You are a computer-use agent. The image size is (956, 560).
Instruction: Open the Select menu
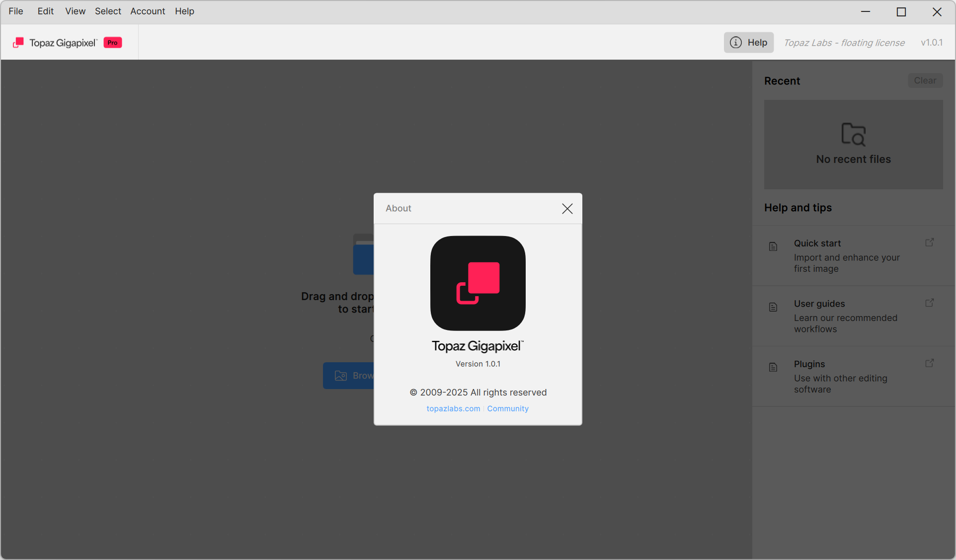[108, 11]
